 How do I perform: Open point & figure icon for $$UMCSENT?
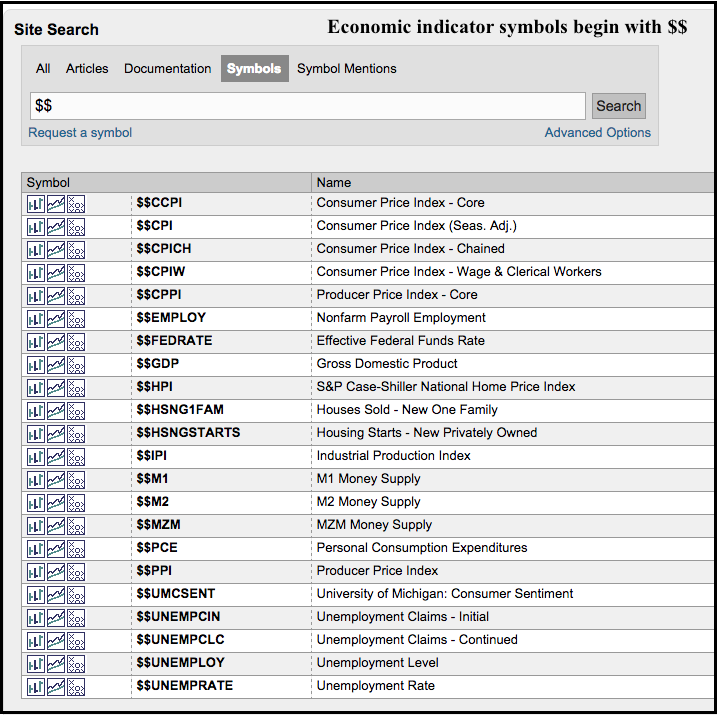coord(76,594)
